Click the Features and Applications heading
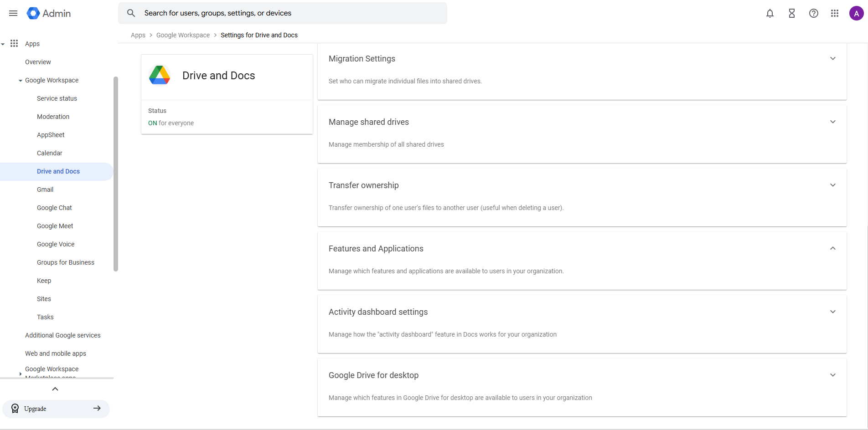 click(x=376, y=249)
